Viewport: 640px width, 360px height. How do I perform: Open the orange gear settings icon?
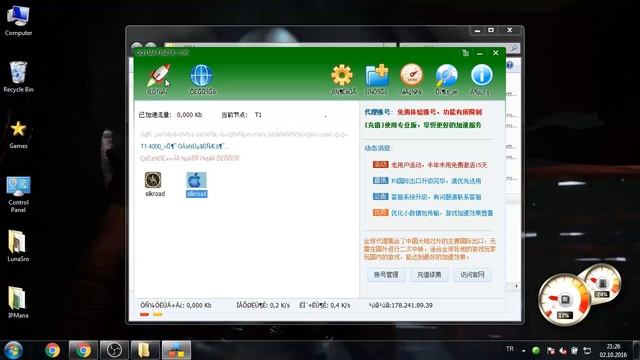(x=342, y=76)
